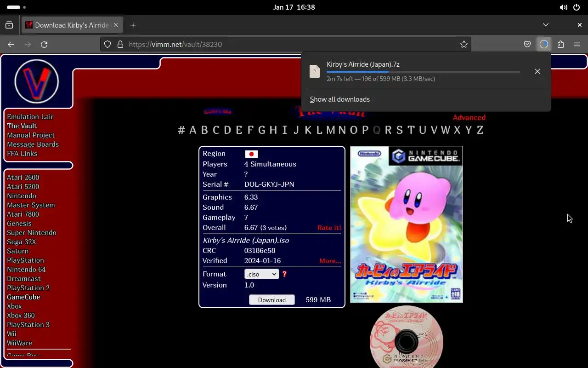588x368 pixels.
Task: Click the shield tracking protection icon
Action: tap(107, 44)
